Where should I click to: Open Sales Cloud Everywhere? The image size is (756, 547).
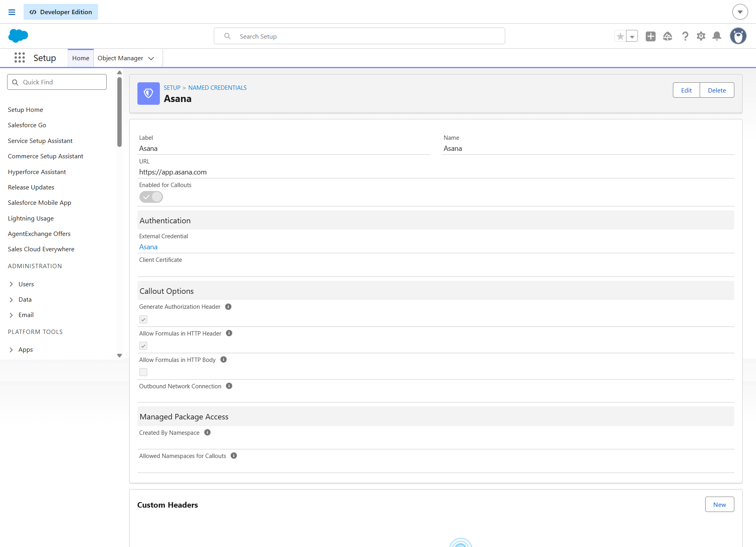pos(41,249)
